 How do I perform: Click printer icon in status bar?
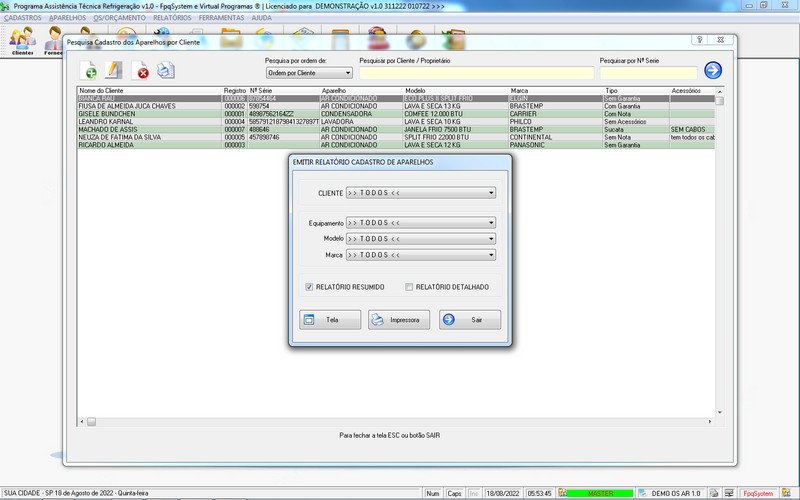714,493
